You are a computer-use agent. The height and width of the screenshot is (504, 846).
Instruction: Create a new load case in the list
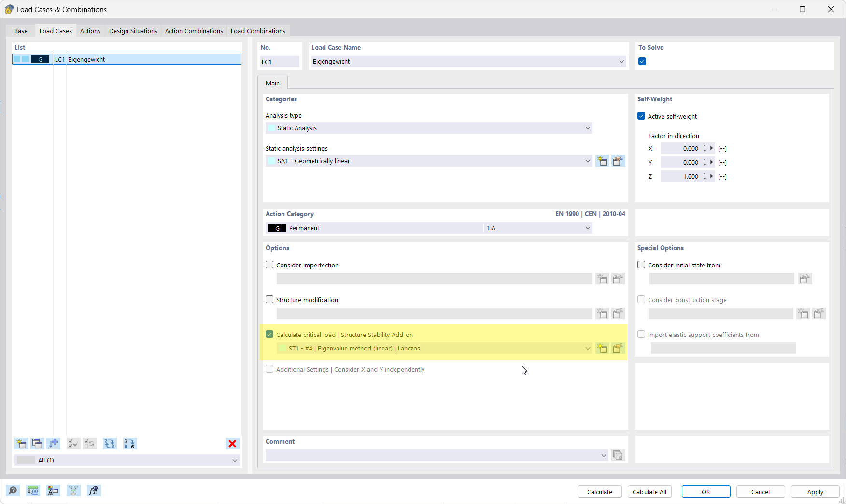21,444
